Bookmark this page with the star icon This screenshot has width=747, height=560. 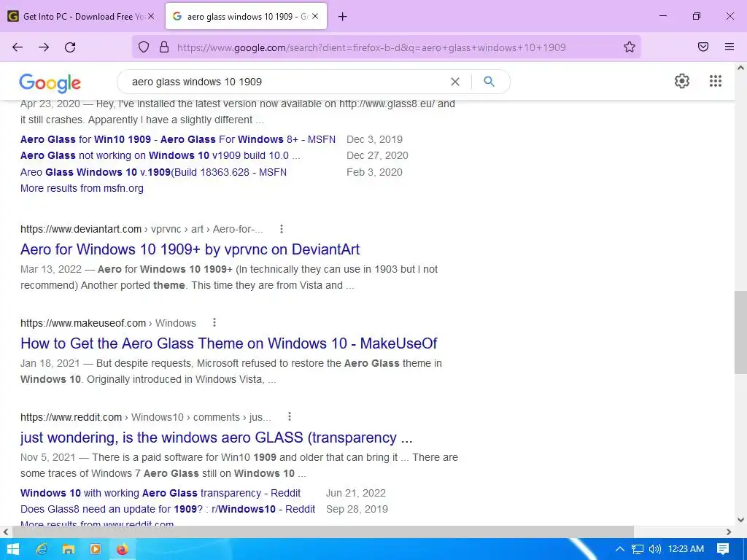coord(630,47)
